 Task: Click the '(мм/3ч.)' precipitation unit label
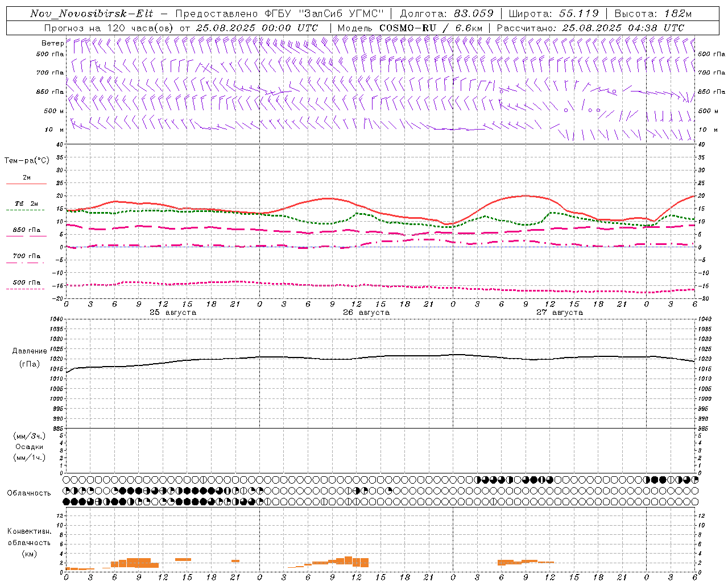pos(30,436)
